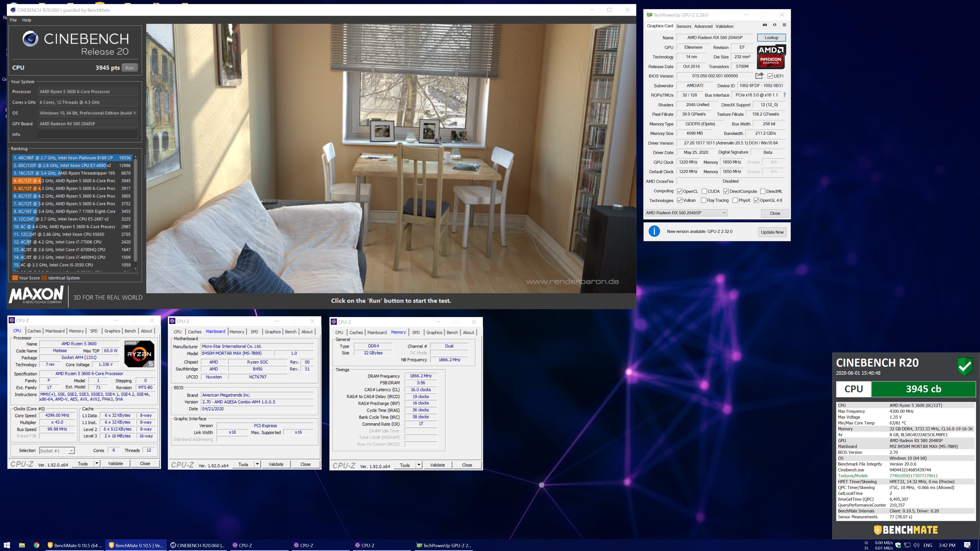Click the Windows Security tray icon

898,545
